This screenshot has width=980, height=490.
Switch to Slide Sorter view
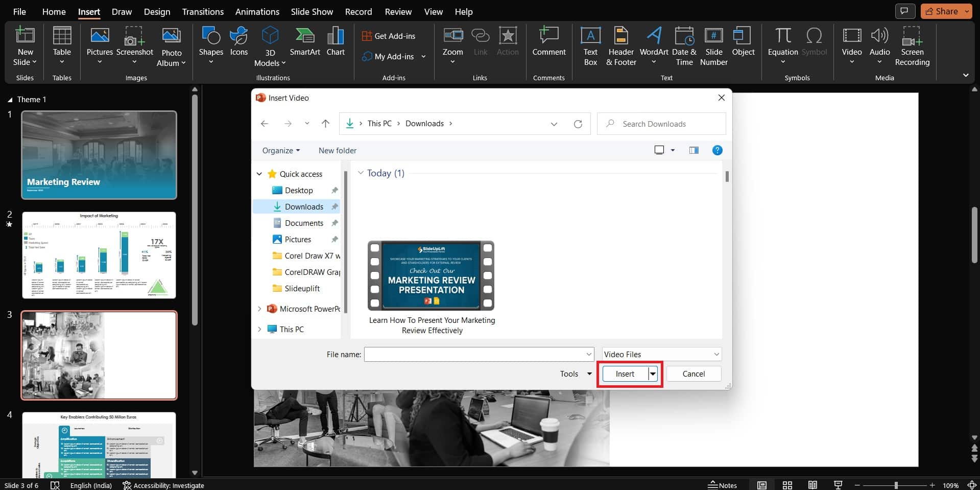click(x=787, y=484)
